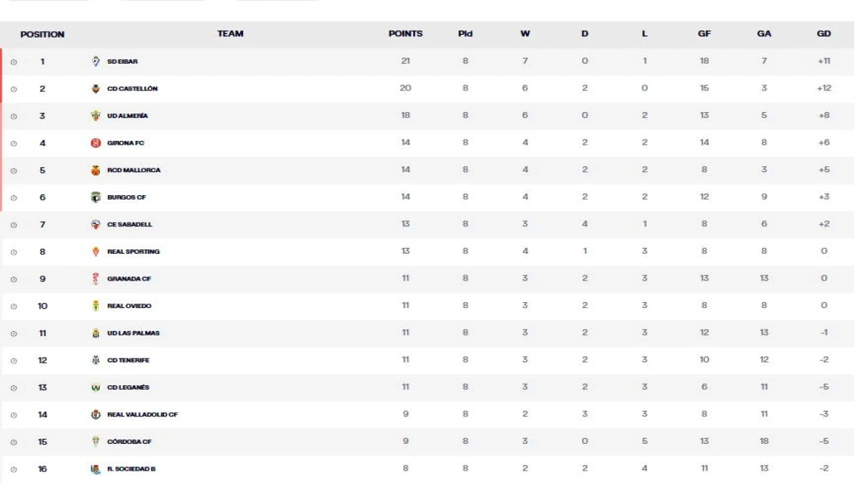Click the TEAM column header
The width and height of the screenshot is (868, 488).
[x=230, y=34]
